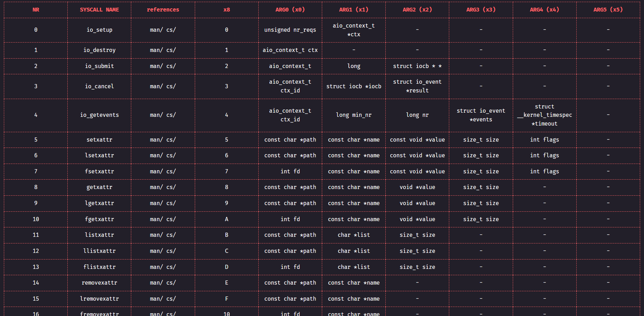Click the 'aio_context_t *ctx' cell of io_setup
The height and width of the screenshot is (316, 644).
coord(354,30)
